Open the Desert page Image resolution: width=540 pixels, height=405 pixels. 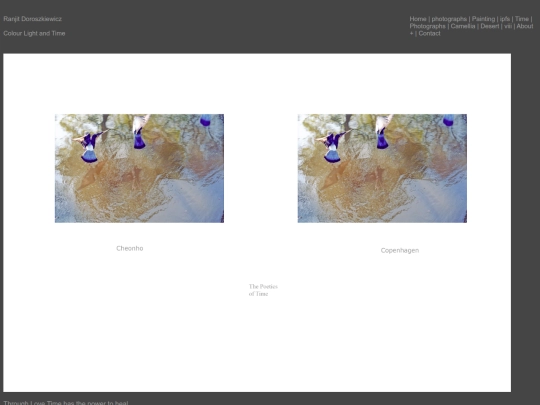[490, 26]
